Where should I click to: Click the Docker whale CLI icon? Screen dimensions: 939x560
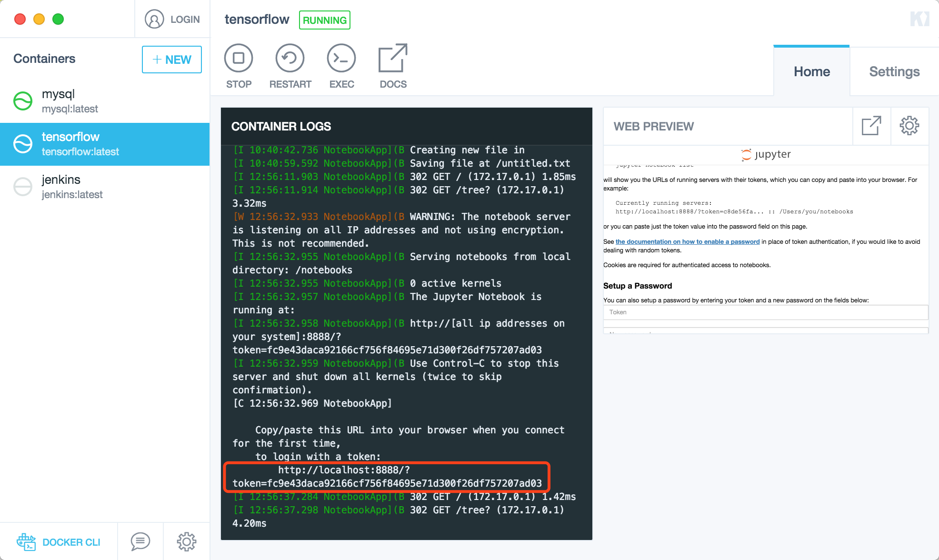[26, 542]
